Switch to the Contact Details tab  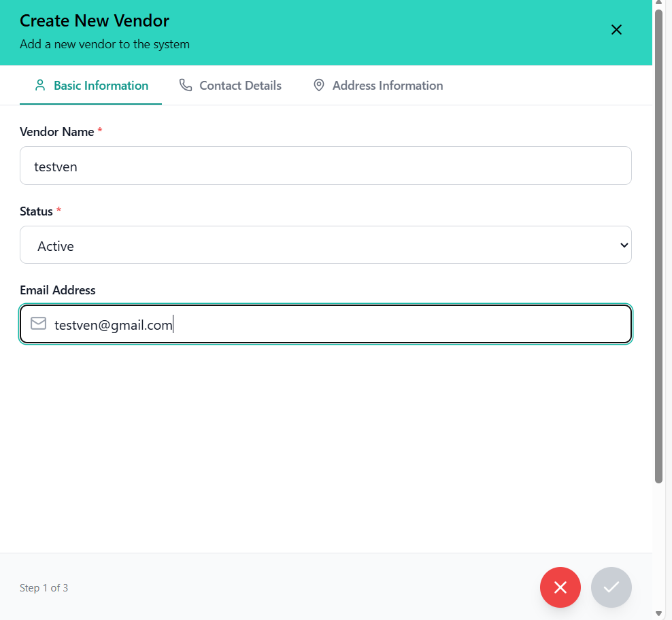click(x=230, y=85)
